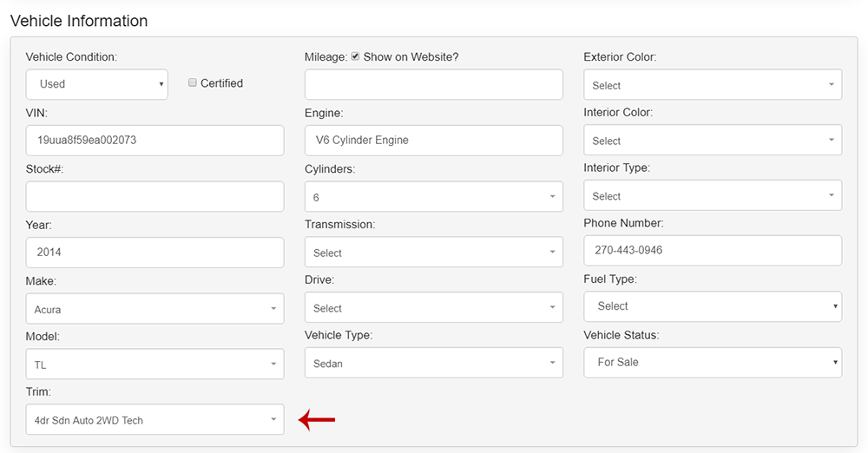Open the Vehicle Condition dropdown
868x453 pixels.
96,84
